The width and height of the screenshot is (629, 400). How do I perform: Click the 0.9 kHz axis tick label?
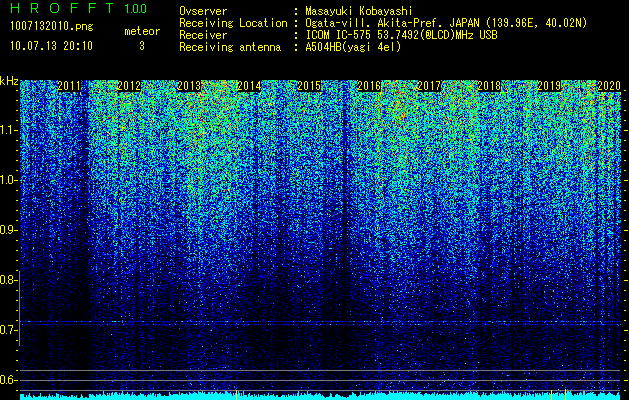click(8, 230)
